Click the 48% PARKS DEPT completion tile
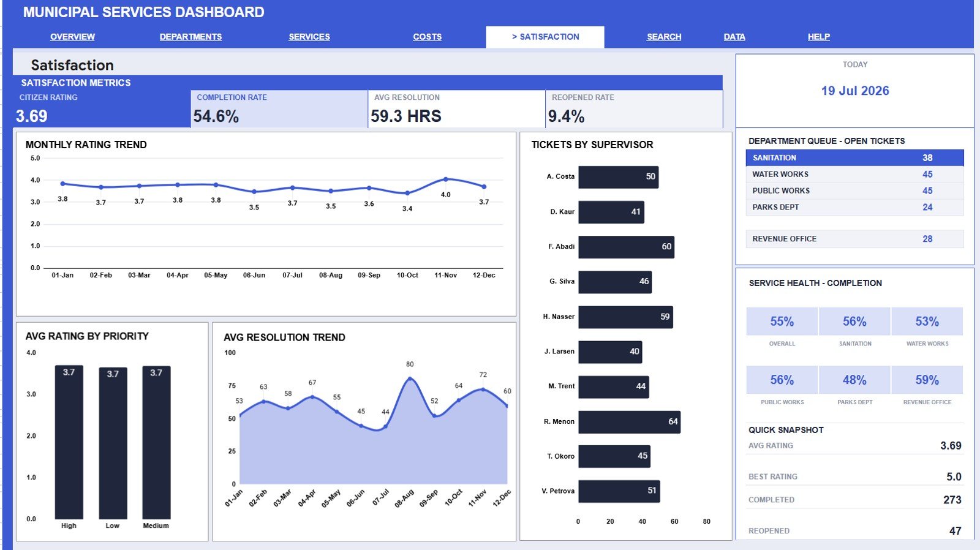The image size is (980, 550). 854,380
